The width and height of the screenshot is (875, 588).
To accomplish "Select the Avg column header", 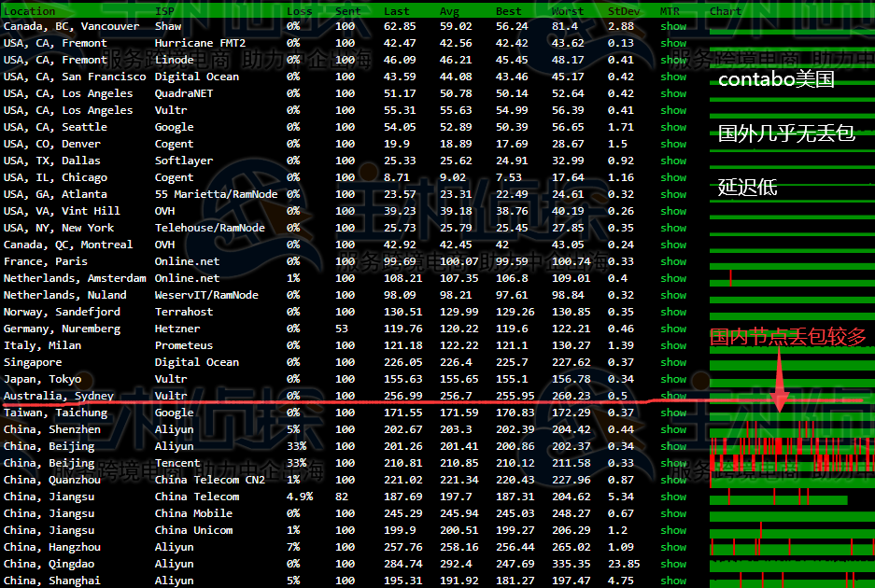I will (x=449, y=11).
